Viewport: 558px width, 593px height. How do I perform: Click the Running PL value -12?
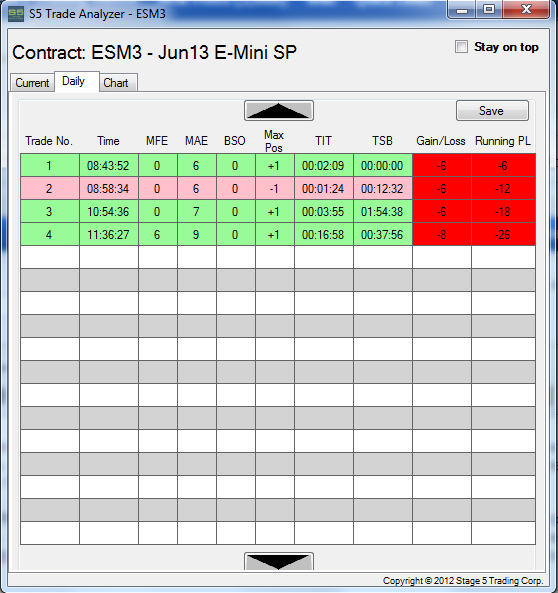(504, 188)
